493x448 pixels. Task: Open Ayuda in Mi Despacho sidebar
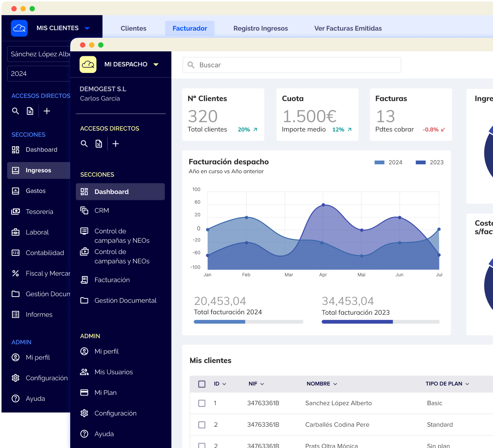pos(104,434)
